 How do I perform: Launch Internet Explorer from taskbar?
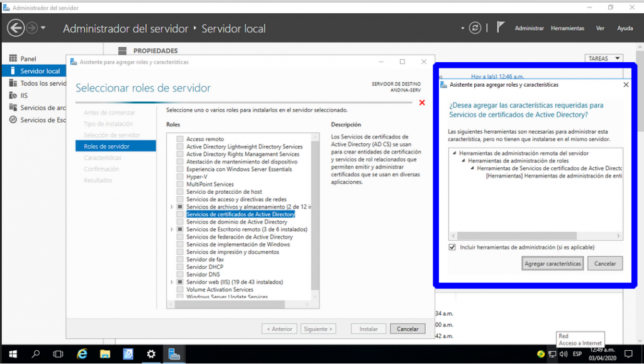tap(82, 354)
